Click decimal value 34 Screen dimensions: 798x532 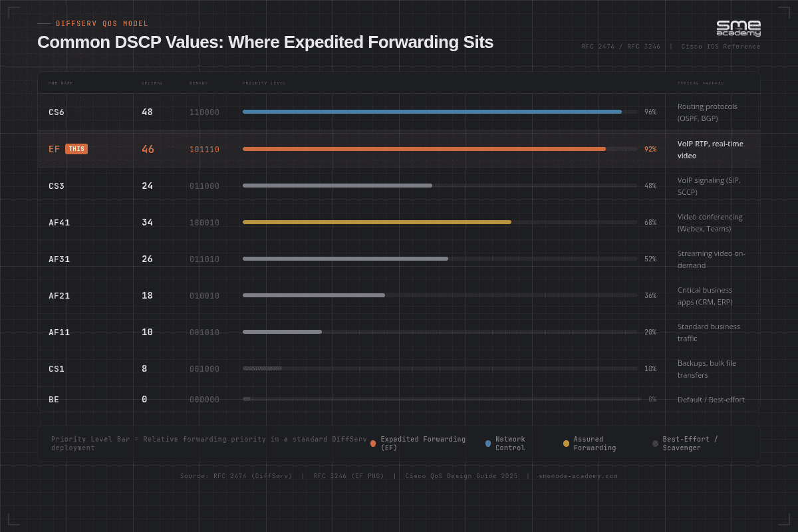pyautogui.click(x=147, y=222)
